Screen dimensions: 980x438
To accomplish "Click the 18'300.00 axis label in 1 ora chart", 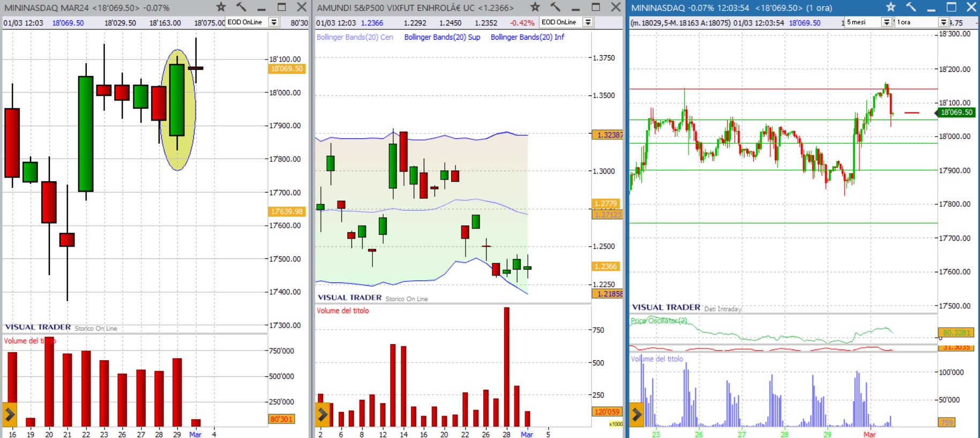I will (x=954, y=33).
